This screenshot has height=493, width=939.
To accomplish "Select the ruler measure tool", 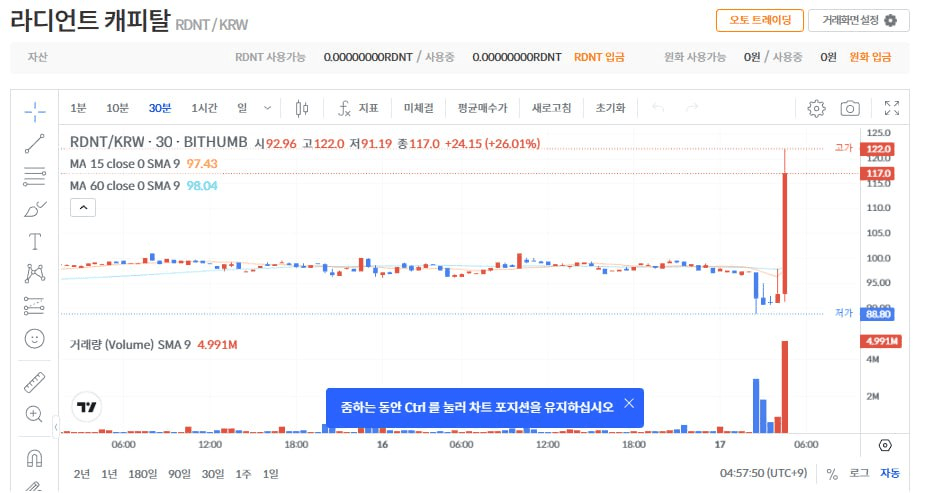I will pos(35,382).
